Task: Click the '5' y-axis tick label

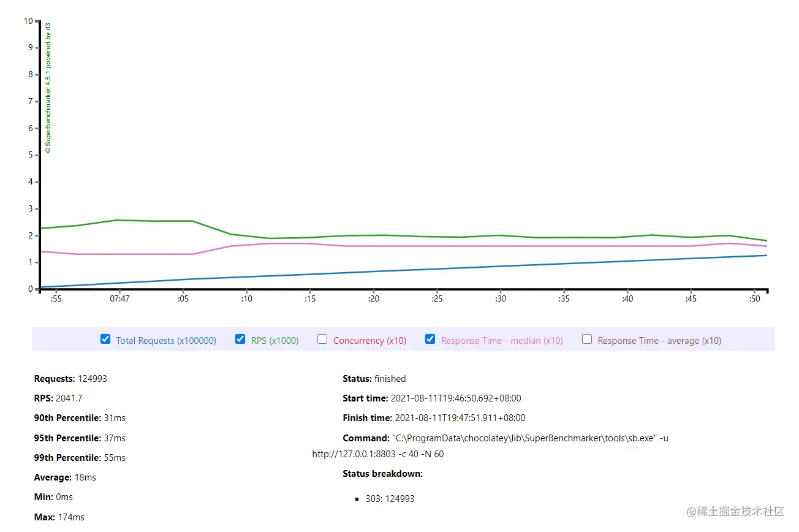Action: (31, 155)
